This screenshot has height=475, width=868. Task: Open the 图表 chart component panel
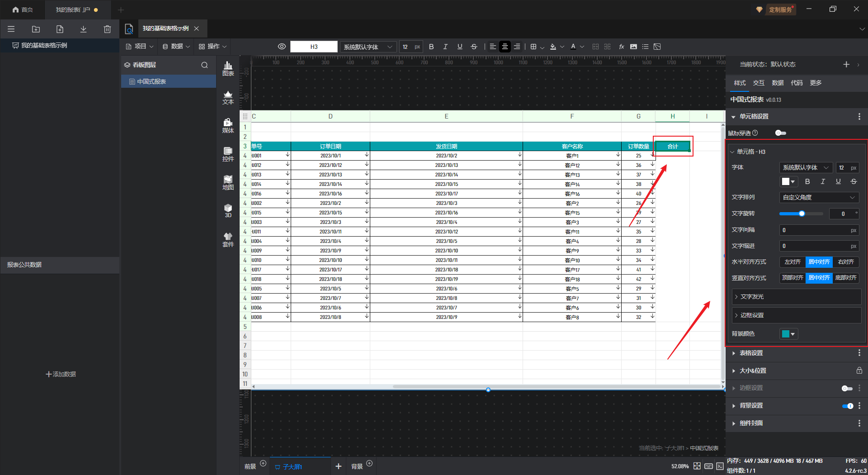228,69
